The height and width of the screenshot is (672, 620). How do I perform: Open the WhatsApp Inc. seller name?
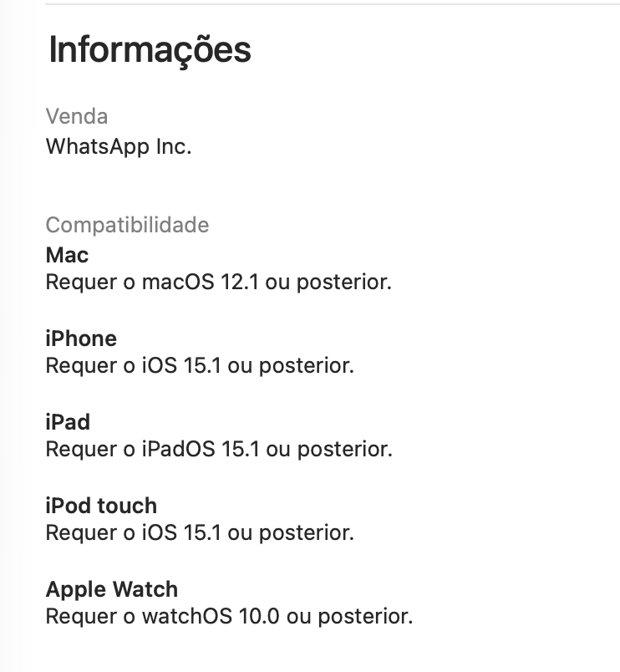(x=119, y=146)
